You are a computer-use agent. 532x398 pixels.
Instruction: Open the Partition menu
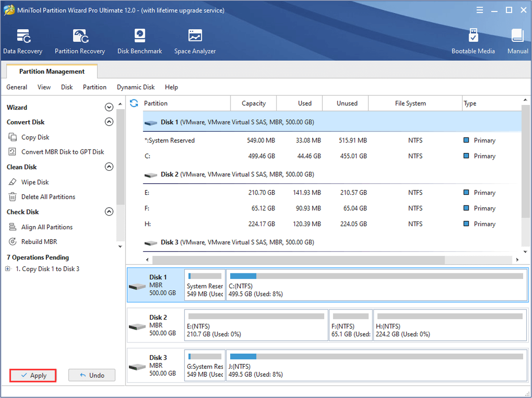point(95,87)
